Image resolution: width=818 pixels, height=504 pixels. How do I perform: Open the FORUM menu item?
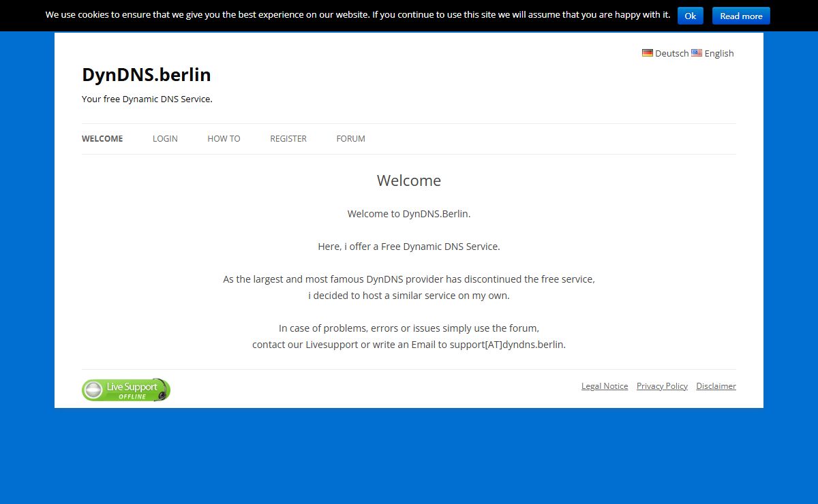point(350,138)
